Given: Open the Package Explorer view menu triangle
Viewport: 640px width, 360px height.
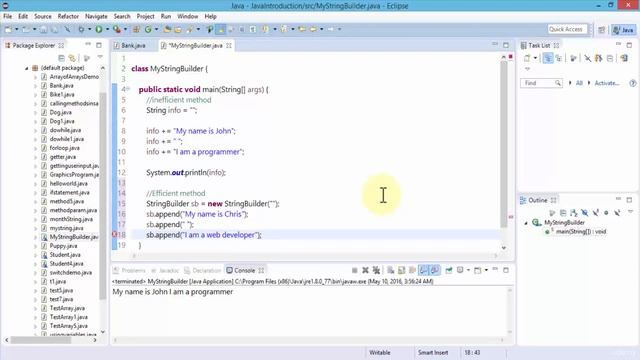Looking at the screenshot, I should pos(100,58).
